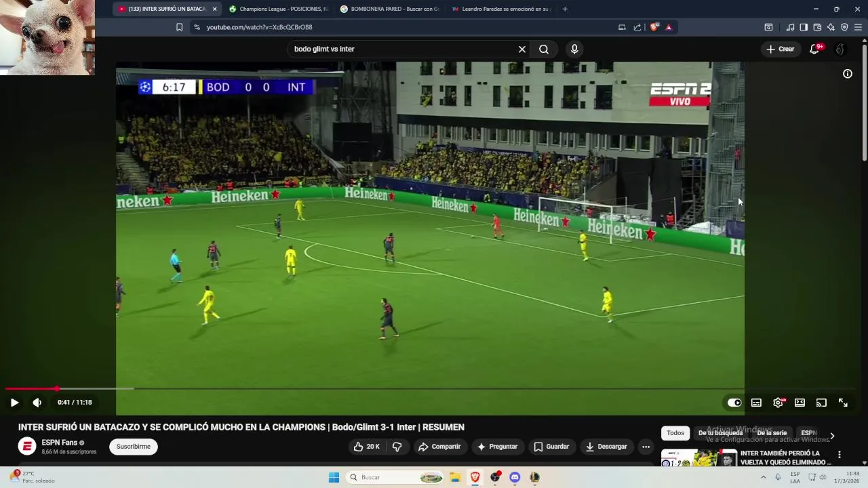Show hidden system tray icons chevron
This screenshot has height=488, width=868.
pos(763,477)
